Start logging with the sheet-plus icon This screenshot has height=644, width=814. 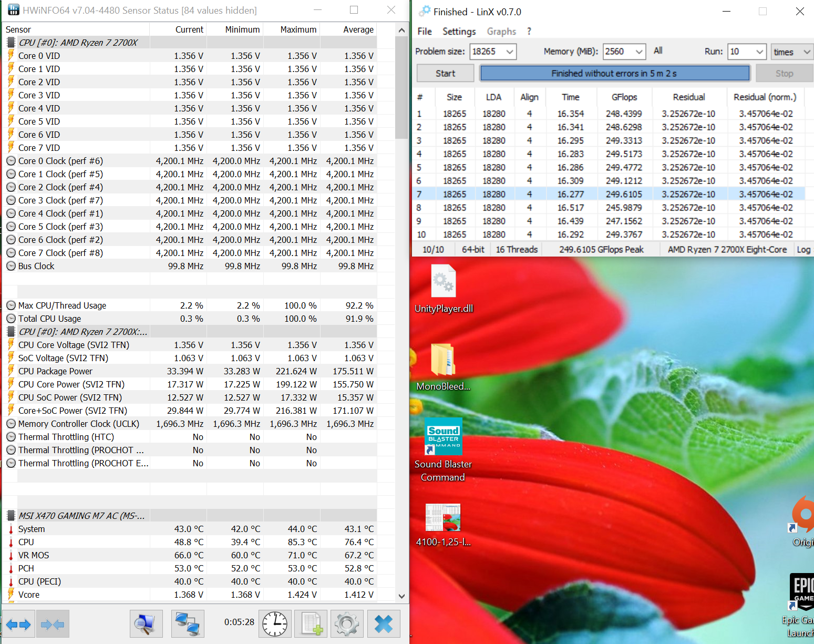(x=311, y=624)
